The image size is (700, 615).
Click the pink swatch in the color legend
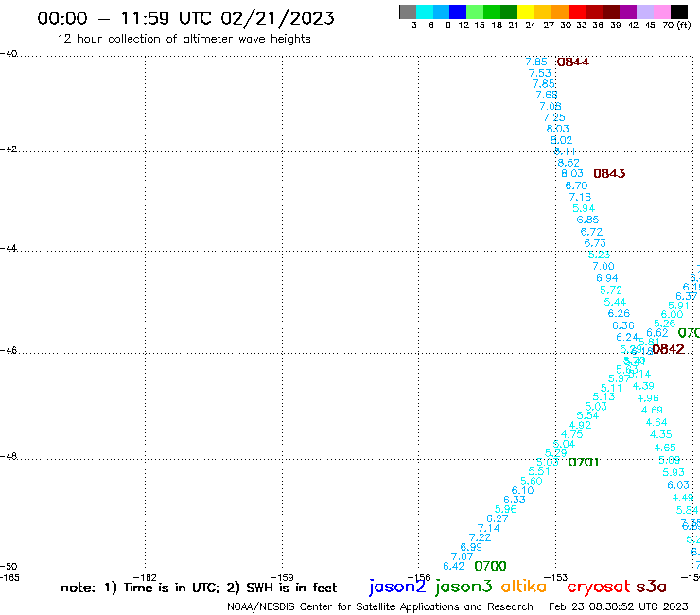coord(661,12)
